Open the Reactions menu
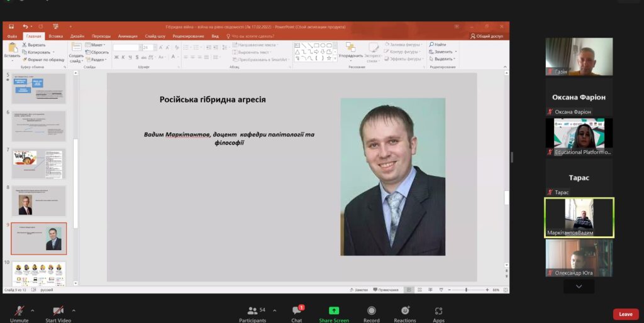The width and height of the screenshot is (644, 323). 405,310
